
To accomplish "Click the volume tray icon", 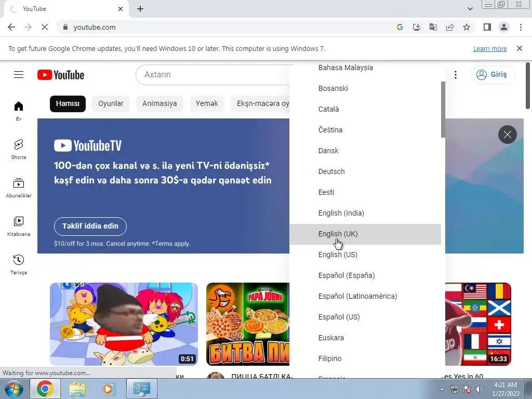I will (x=480, y=389).
